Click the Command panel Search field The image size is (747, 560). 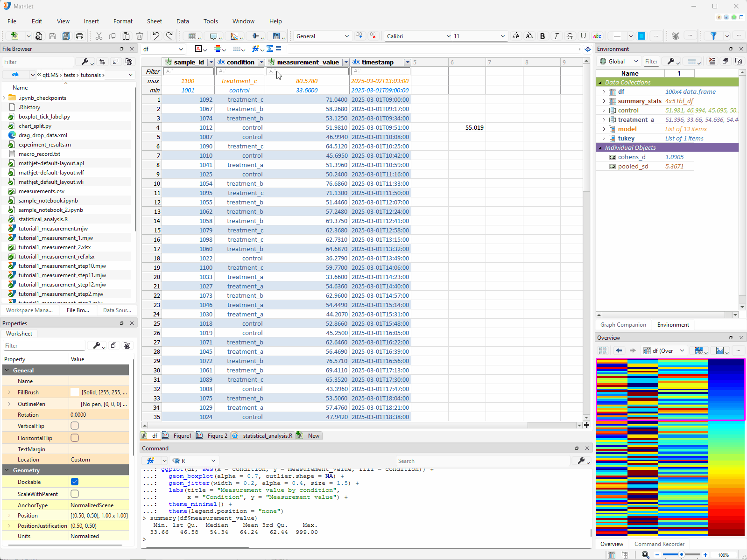tap(483, 461)
